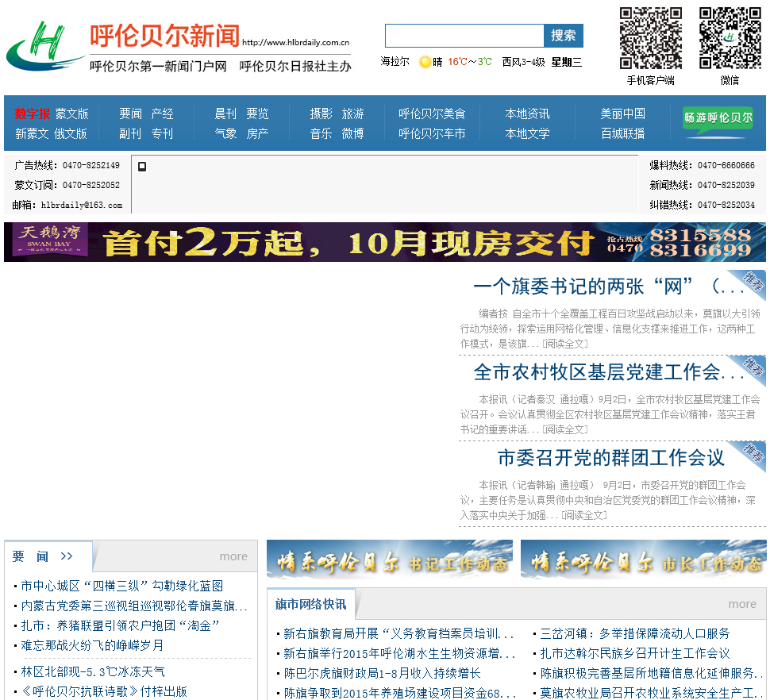Click the 搜索 search button
The height and width of the screenshot is (700, 770).
coord(564,36)
